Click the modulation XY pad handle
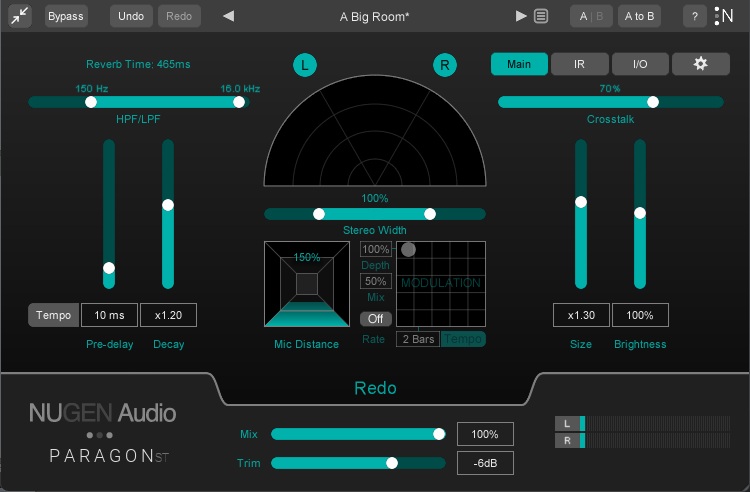The height and width of the screenshot is (492, 750). pyautogui.click(x=408, y=249)
